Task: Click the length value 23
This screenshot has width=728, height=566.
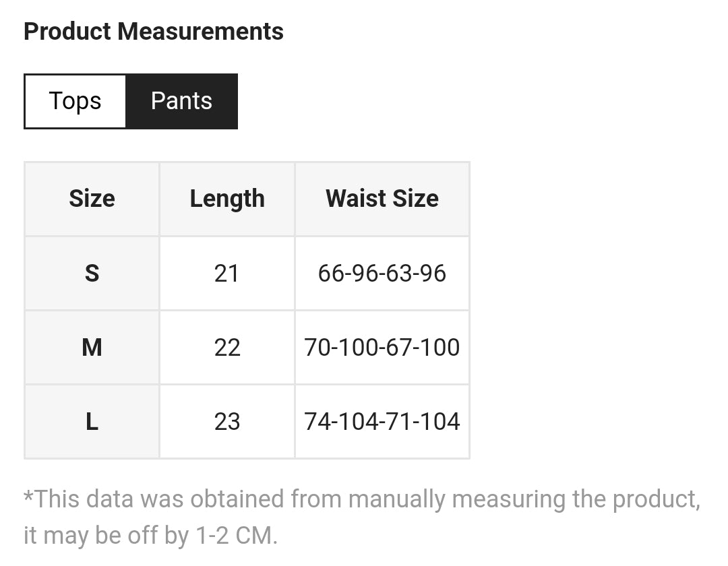Action: (226, 422)
